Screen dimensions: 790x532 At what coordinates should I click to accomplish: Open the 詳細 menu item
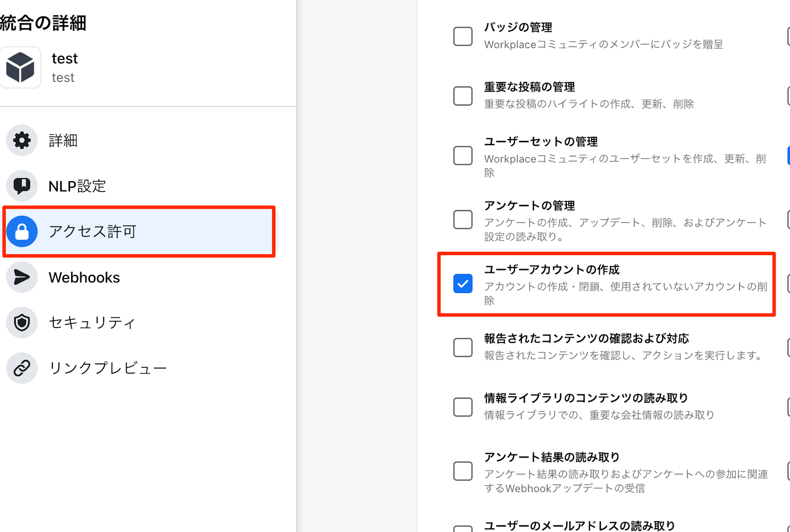tap(63, 141)
